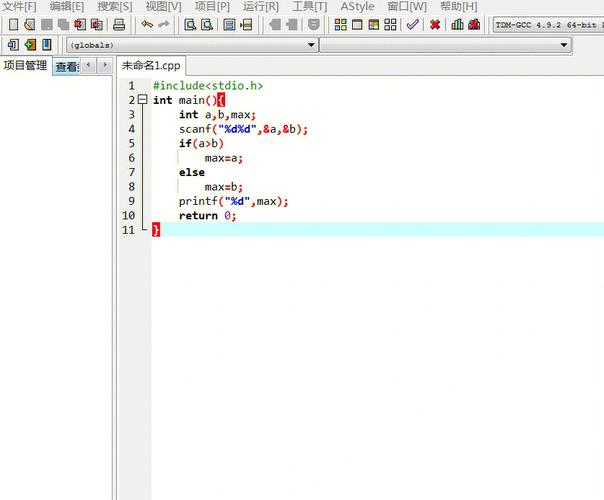Open the 项目[P] menu
The height and width of the screenshot is (500, 604).
tap(212, 7)
